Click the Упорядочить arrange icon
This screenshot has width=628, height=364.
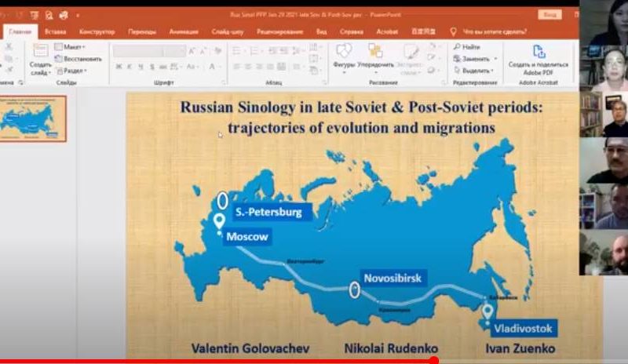pos(374,51)
